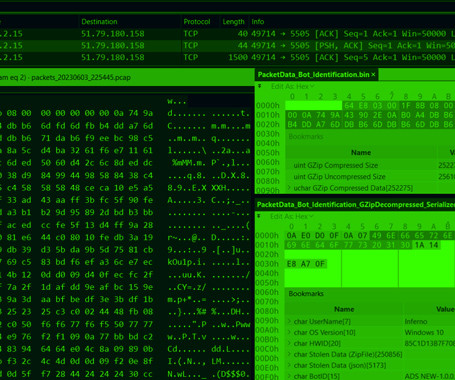Viewport: 455px width, 380px height.
Task: Select the uint GZip Uncompressed Size bookmark row
Action: (370, 177)
